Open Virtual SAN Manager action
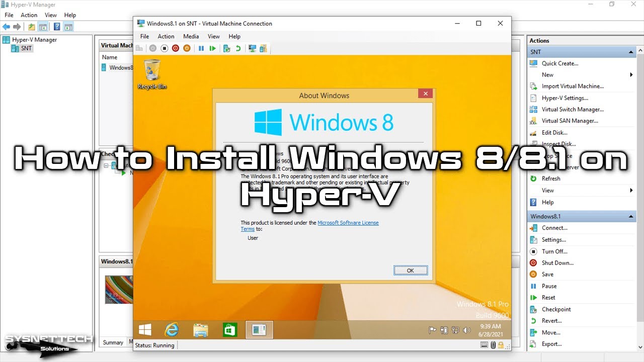 (570, 121)
